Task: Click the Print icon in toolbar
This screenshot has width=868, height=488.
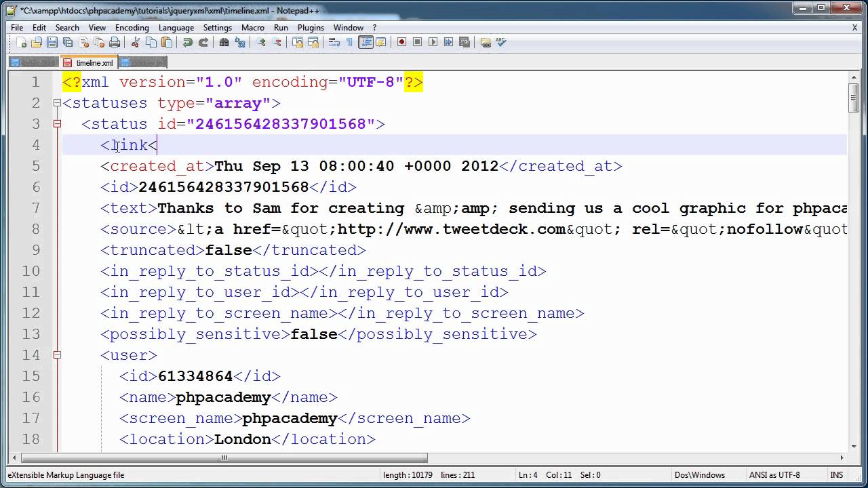Action: [x=115, y=42]
